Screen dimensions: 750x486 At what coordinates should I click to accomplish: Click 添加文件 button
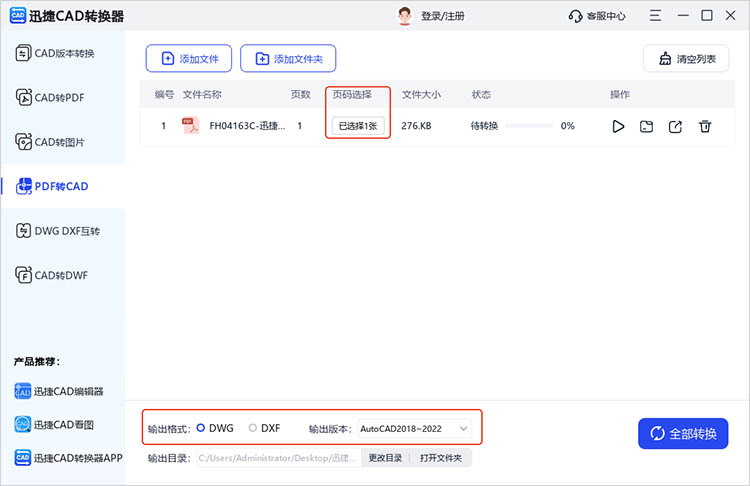189,59
